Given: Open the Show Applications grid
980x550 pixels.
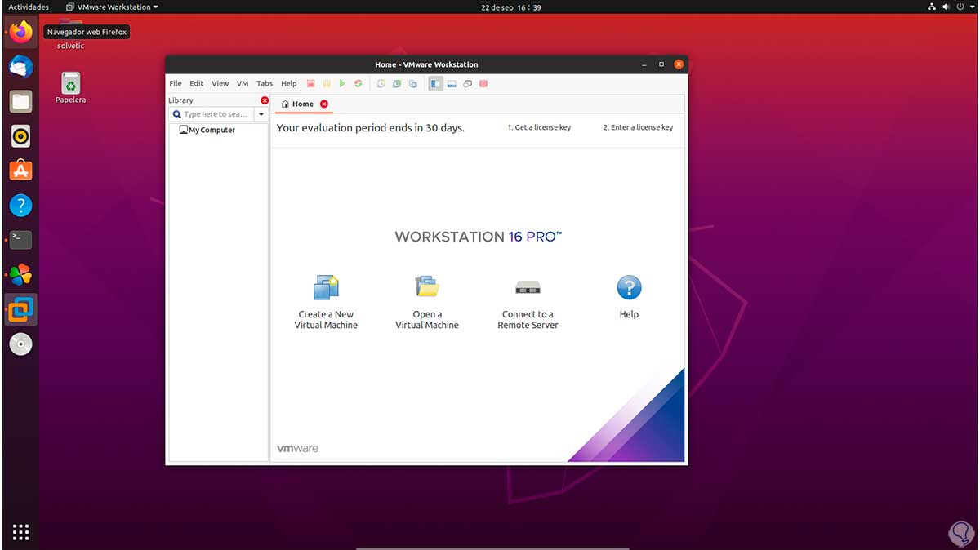Looking at the screenshot, I should pos(20,532).
